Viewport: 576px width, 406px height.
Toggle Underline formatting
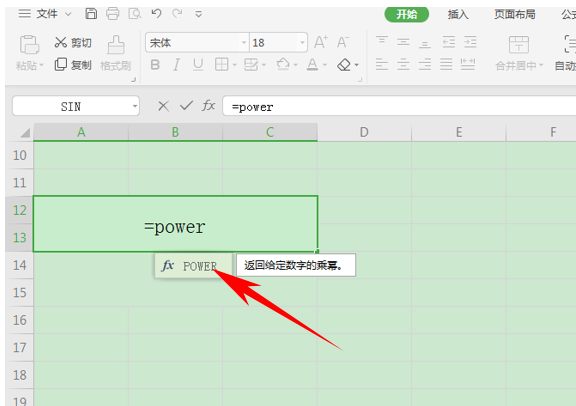click(x=198, y=65)
